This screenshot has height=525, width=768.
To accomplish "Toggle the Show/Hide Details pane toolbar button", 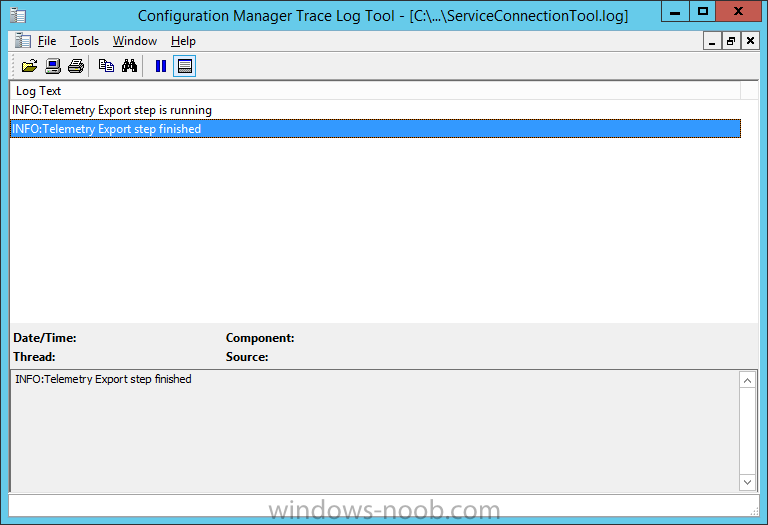I will click(x=185, y=66).
